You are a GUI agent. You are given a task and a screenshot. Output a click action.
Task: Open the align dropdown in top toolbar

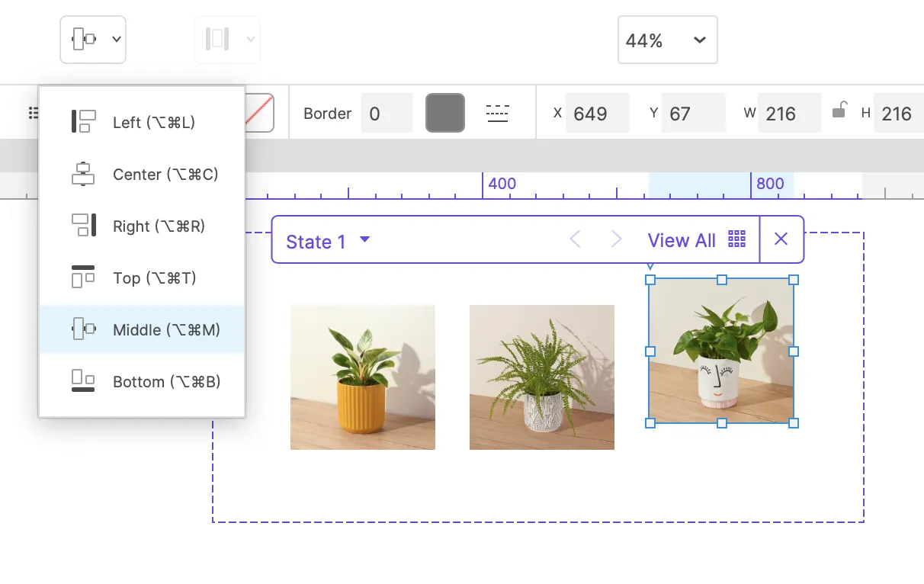pyautogui.click(x=93, y=40)
